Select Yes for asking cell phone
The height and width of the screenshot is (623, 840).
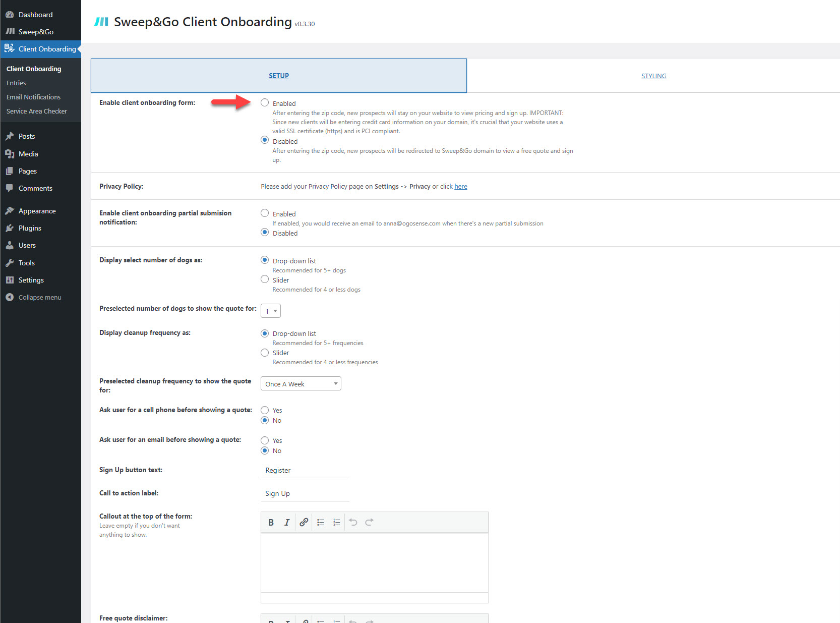tap(265, 410)
